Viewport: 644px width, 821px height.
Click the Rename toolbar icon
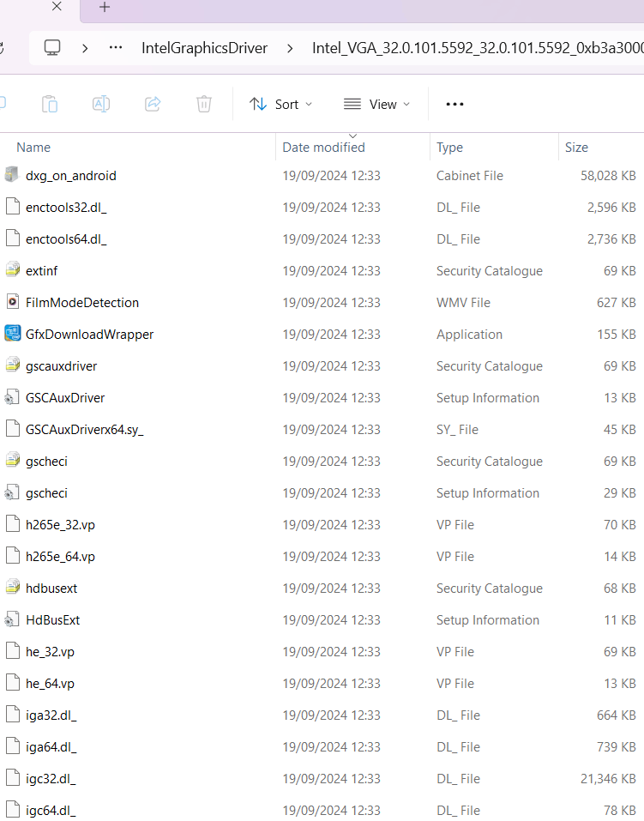coord(101,104)
